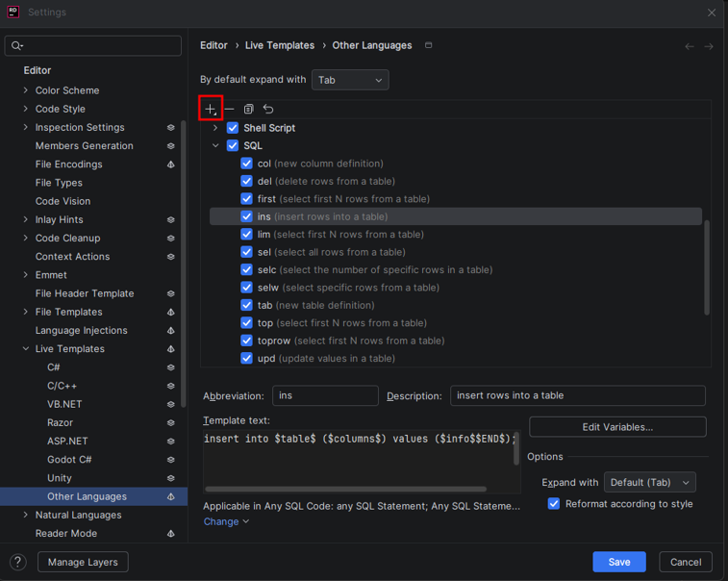Click the template list vertical scrollbar
The image size is (728, 581).
pos(707,267)
